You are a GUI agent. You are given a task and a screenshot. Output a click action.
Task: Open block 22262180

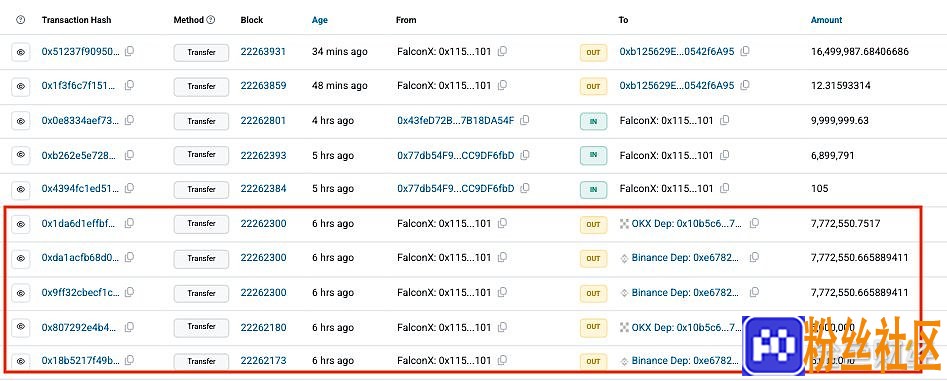click(x=263, y=327)
